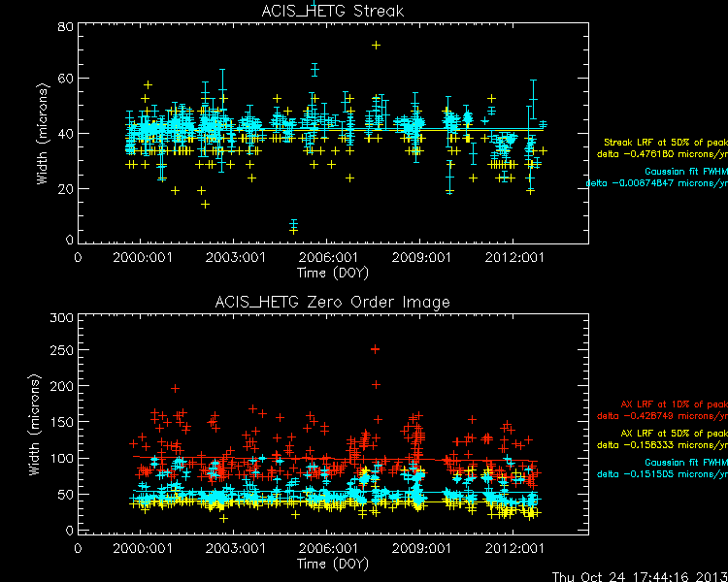
Task: Click the ACIS_HETG Streak plot title
Action: (333, 11)
